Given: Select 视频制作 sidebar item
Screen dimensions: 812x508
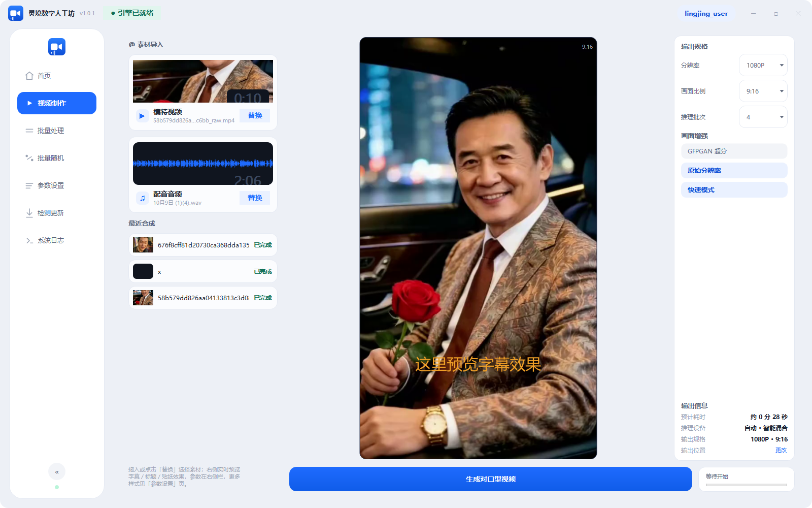Looking at the screenshot, I should [x=57, y=103].
